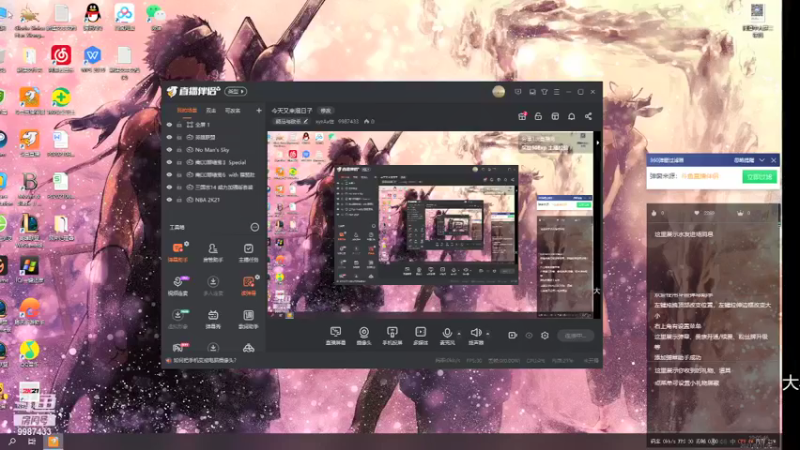This screenshot has width=800, height=450.
Task: Open the title bar hamburger menu
Action: [557, 92]
